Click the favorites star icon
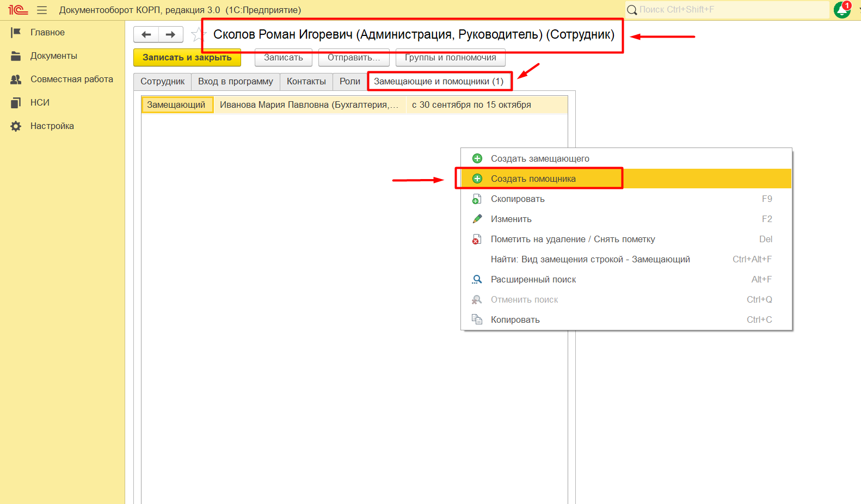 pos(198,34)
